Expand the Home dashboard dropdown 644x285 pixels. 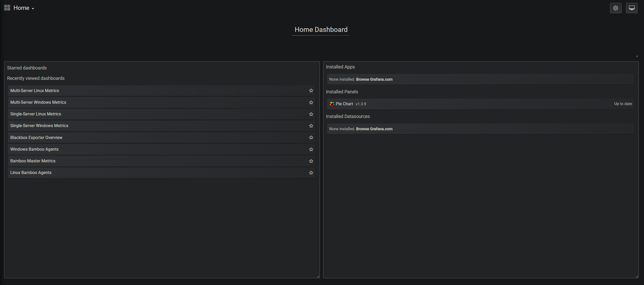click(x=32, y=8)
